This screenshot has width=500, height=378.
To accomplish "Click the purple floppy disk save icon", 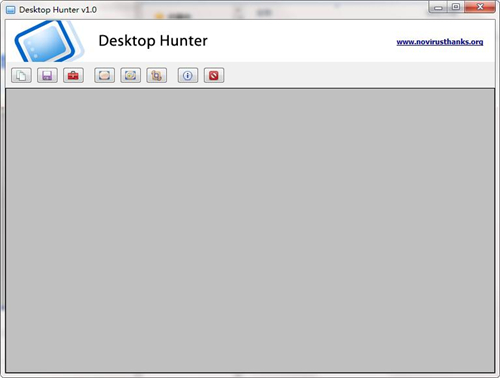I will click(47, 75).
